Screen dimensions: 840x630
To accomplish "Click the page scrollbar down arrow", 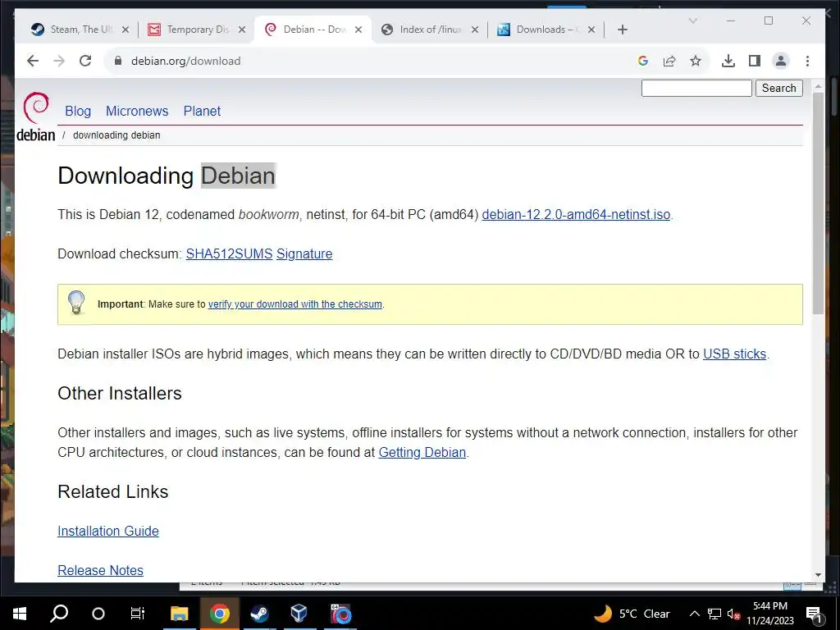I will pos(818,575).
